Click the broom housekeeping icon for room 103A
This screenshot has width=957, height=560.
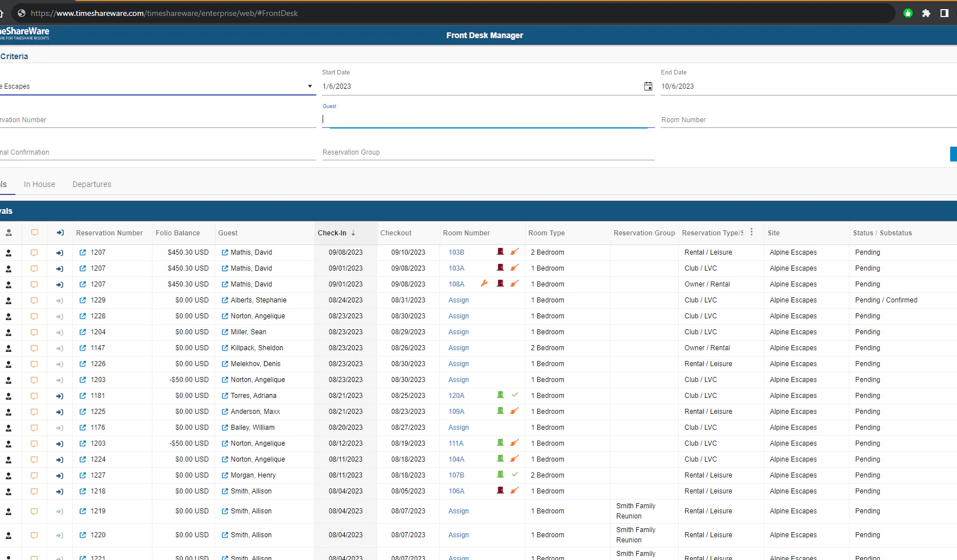click(x=514, y=268)
